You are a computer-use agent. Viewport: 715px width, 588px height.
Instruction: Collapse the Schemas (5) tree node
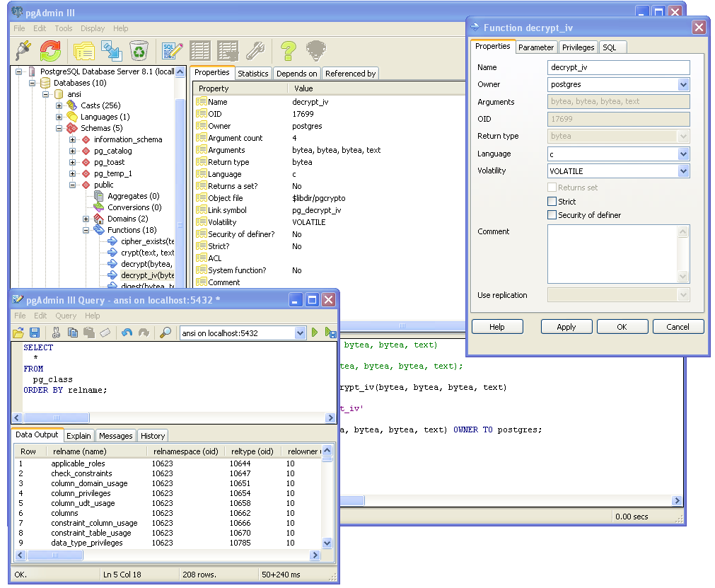pyautogui.click(x=59, y=128)
